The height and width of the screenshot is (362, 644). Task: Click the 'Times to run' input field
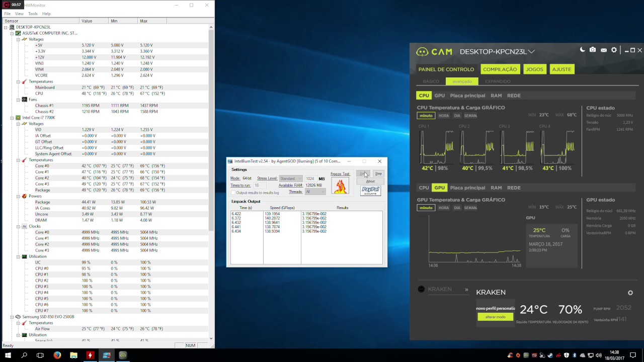pos(260,186)
